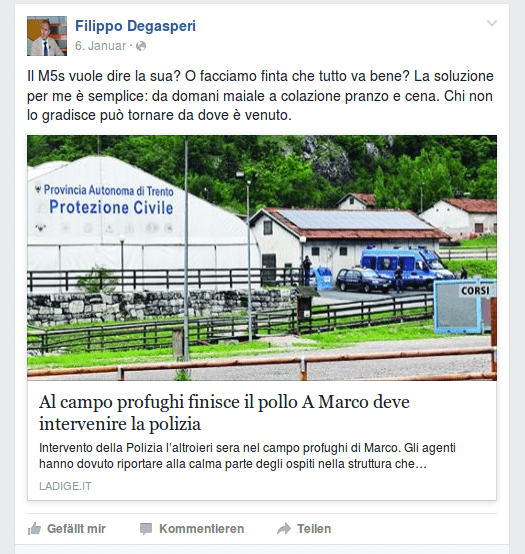Image resolution: width=525 pixels, height=554 pixels.
Task: Select the Teilen label
Action: 314,529
